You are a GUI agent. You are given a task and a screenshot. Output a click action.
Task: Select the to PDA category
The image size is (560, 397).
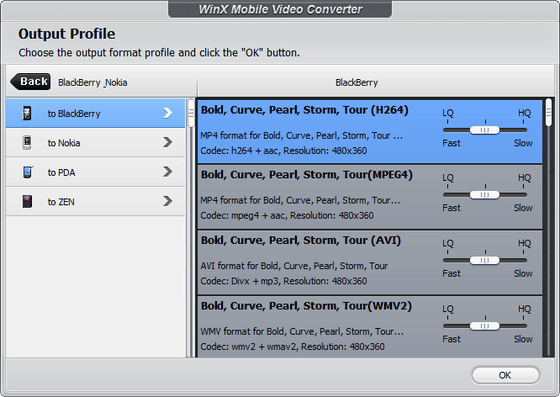(x=95, y=172)
